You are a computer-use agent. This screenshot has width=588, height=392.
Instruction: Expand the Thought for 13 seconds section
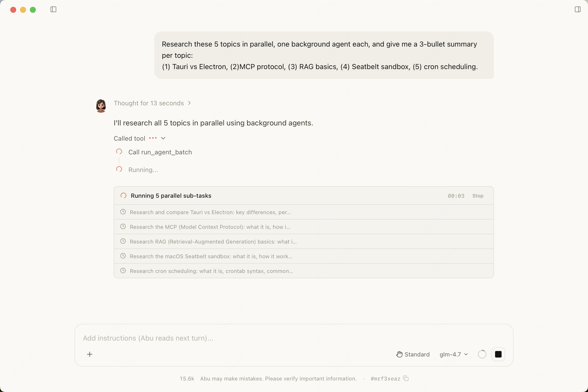tap(152, 103)
